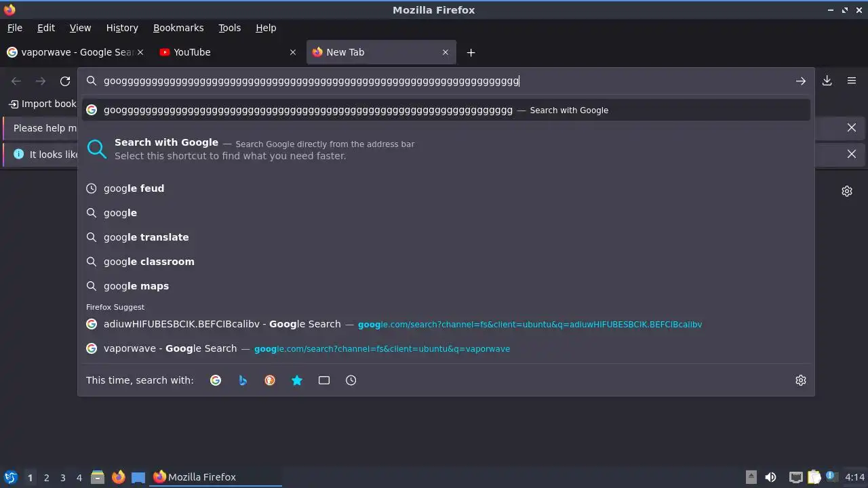Choose the 'google classroom' suggestion
Image resolution: width=868 pixels, height=488 pixels.
click(446, 262)
